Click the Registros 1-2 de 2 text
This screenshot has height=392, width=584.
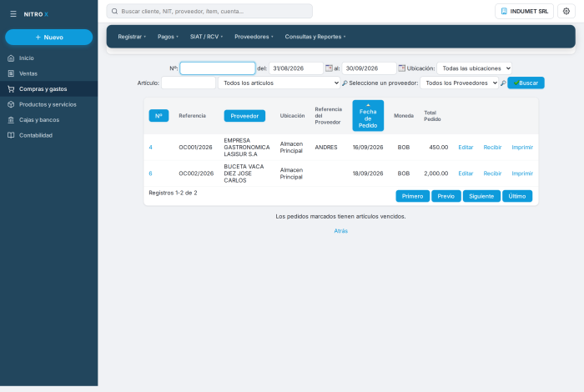[x=173, y=193]
